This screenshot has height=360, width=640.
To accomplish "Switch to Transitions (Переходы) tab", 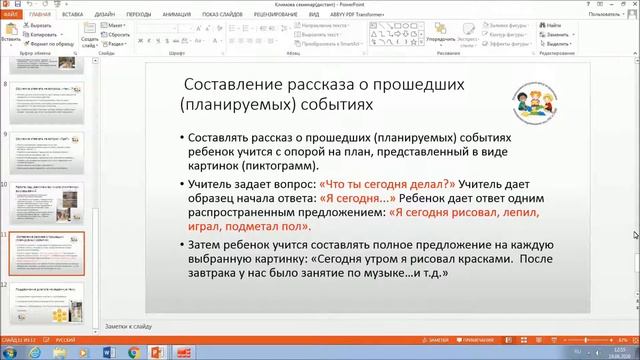I will point(139,14).
